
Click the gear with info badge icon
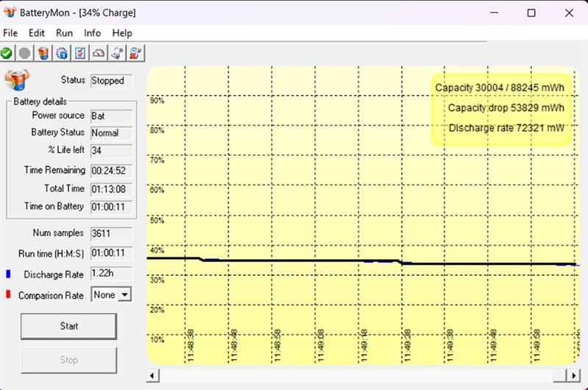[x=62, y=53]
